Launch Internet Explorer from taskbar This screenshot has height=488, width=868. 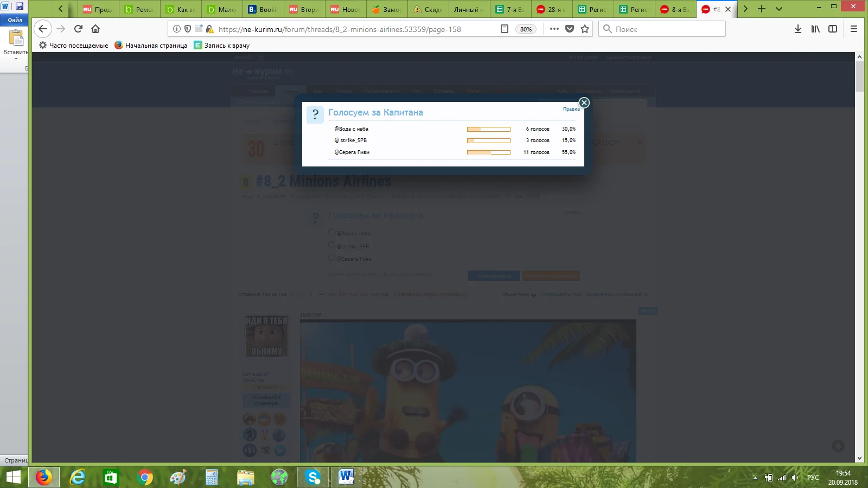click(x=78, y=477)
